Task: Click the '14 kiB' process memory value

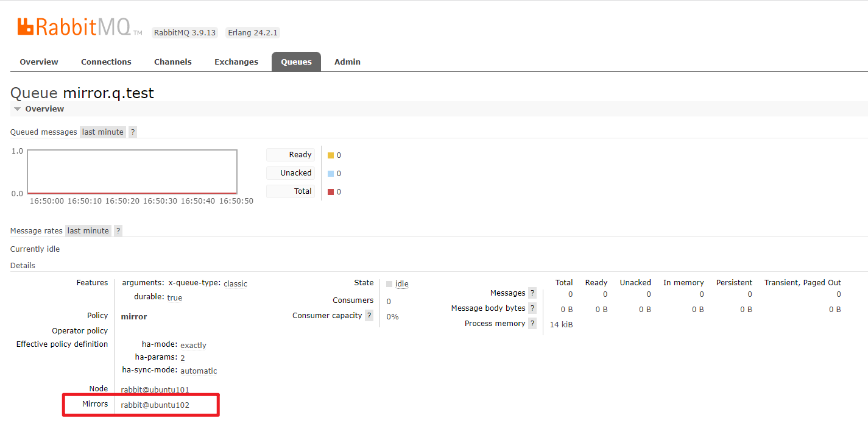Action: coord(561,324)
